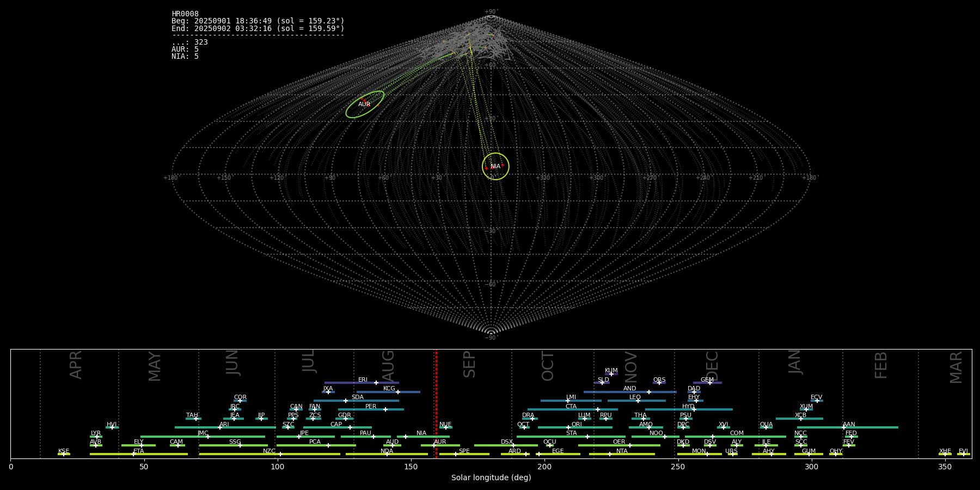Click the CTA shower label in timeline
Viewport: 980px width, 490px height.
tap(571, 407)
